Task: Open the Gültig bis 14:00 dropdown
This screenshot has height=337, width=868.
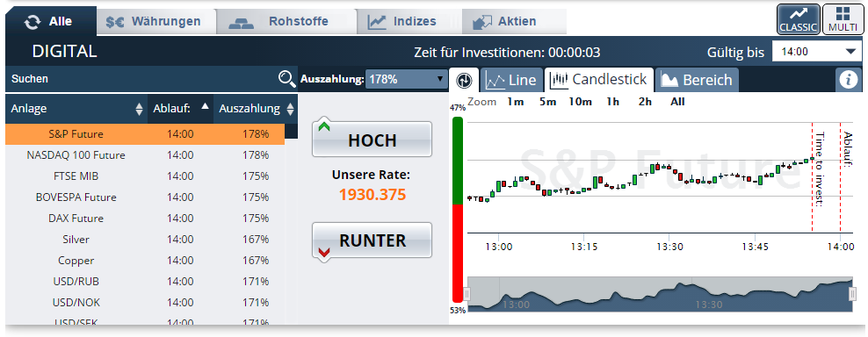Action: tap(817, 52)
